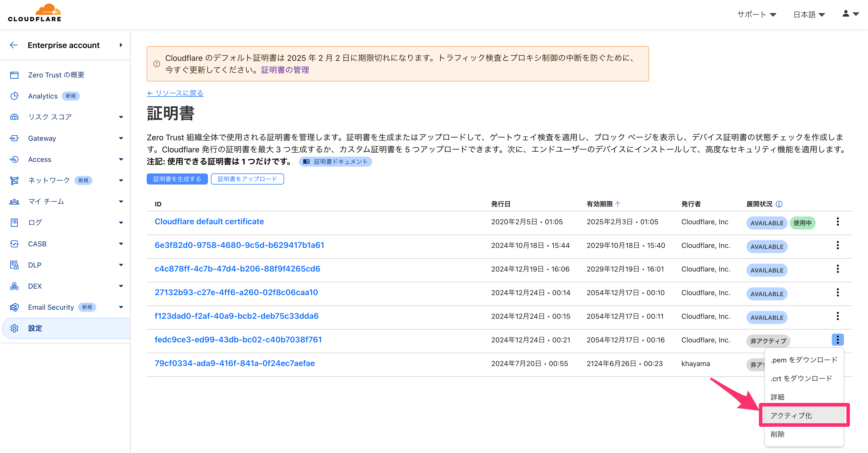Choose .pem をダウンロード menu entry

pos(804,360)
